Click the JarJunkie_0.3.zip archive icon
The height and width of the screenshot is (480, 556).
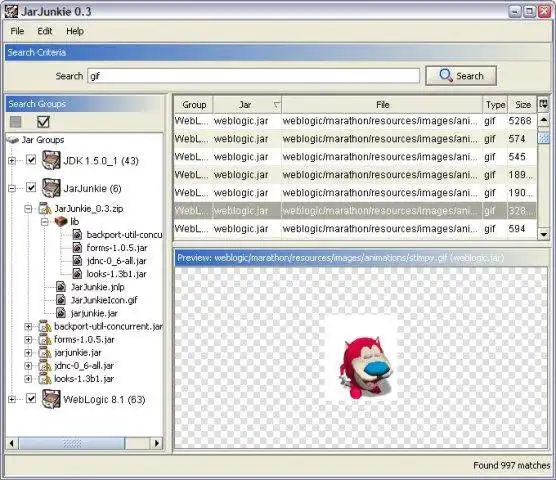[x=45, y=208]
